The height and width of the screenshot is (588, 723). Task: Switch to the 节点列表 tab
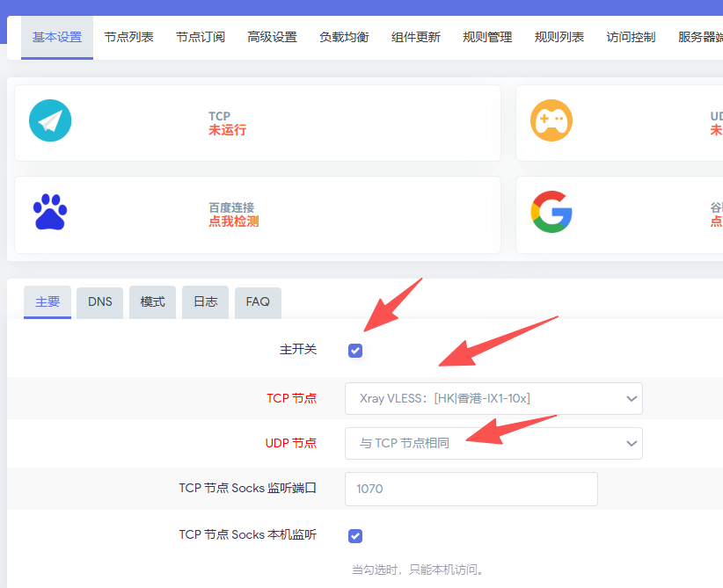[x=128, y=37]
